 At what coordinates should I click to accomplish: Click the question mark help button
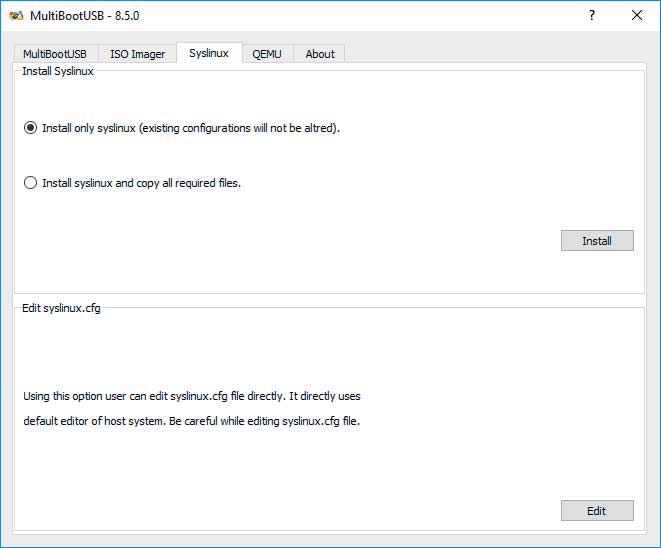pos(592,16)
